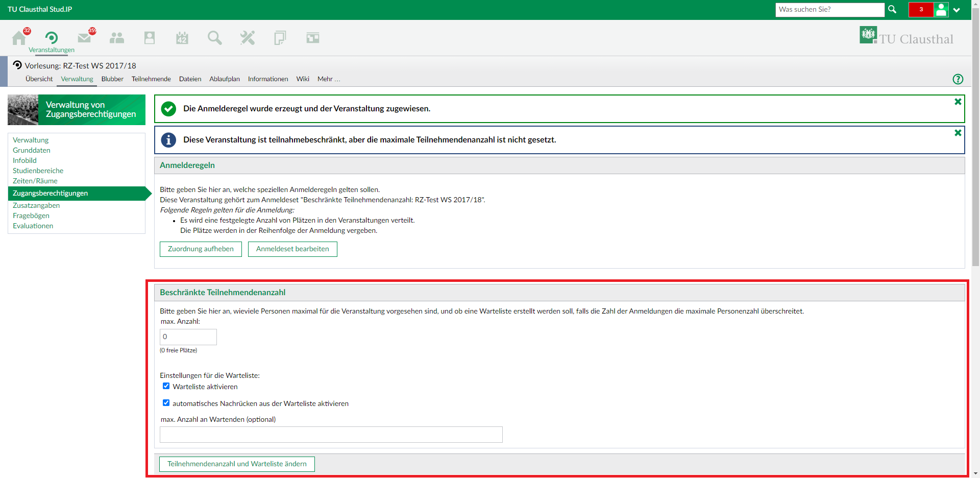Open the calendar planner icon
980x478 pixels.
182,38
